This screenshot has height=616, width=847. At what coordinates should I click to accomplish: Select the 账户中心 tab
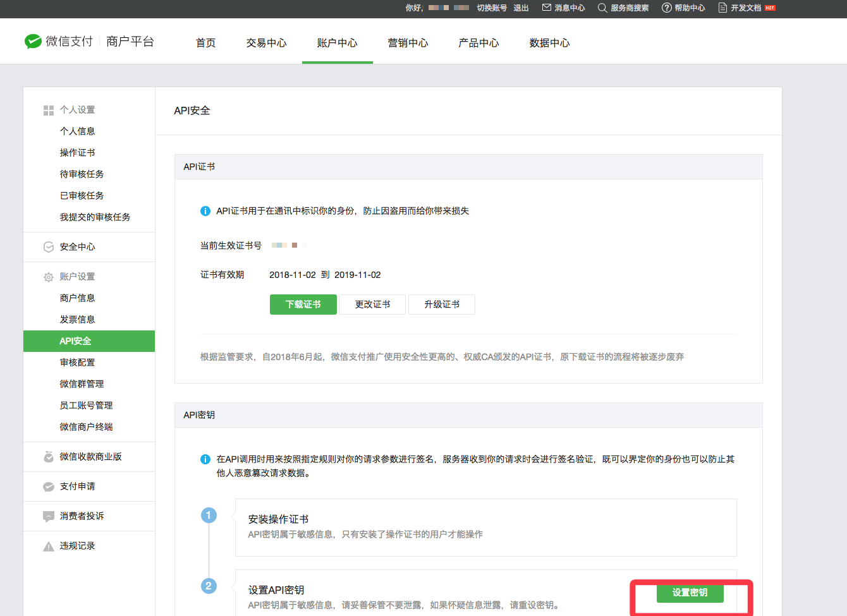pyautogui.click(x=338, y=43)
